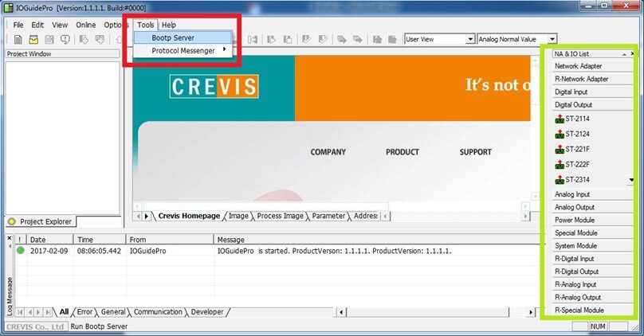Collapse the Digital Output category
This screenshot has width=644, height=336.
click(x=593, y=104)
